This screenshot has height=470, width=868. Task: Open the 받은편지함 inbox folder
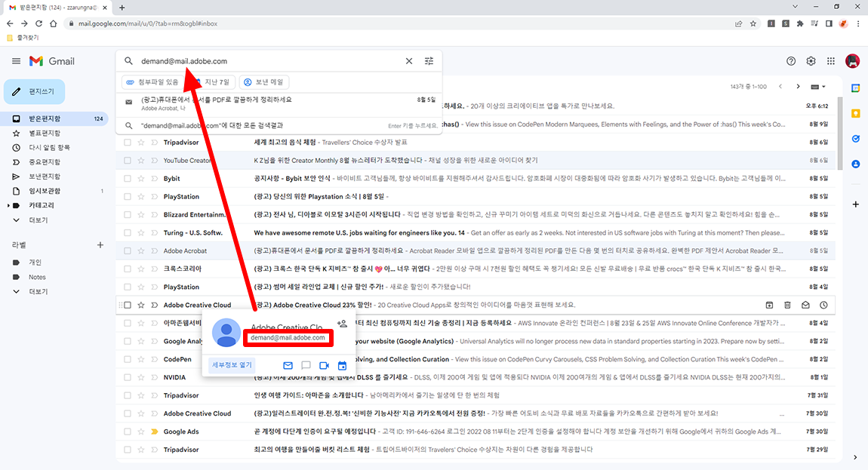[x=54, y=118]
